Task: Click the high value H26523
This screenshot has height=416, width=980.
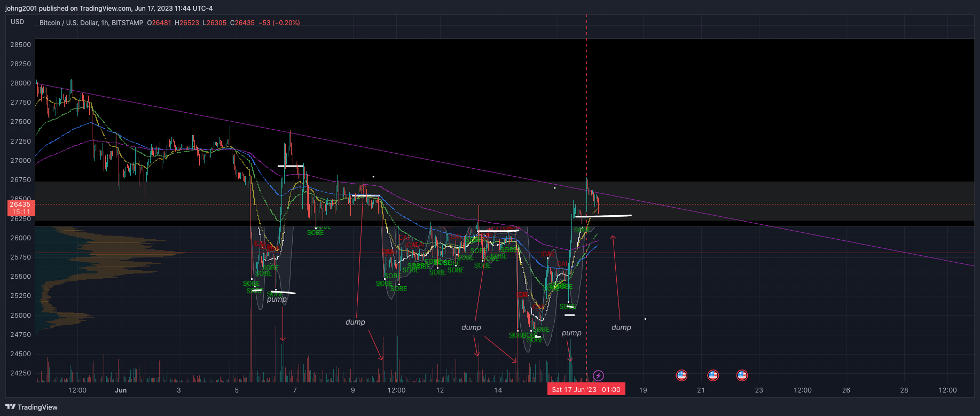Action: click(187, 23)
